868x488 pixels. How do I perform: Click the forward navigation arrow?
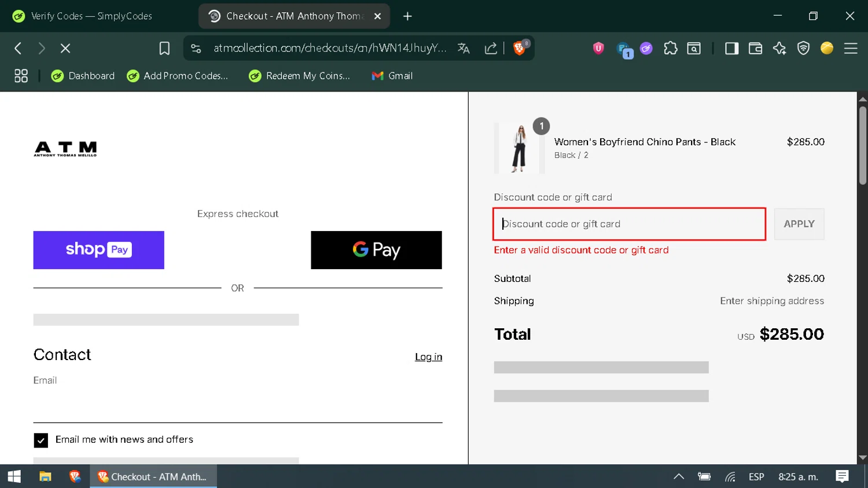pos(42,49)
